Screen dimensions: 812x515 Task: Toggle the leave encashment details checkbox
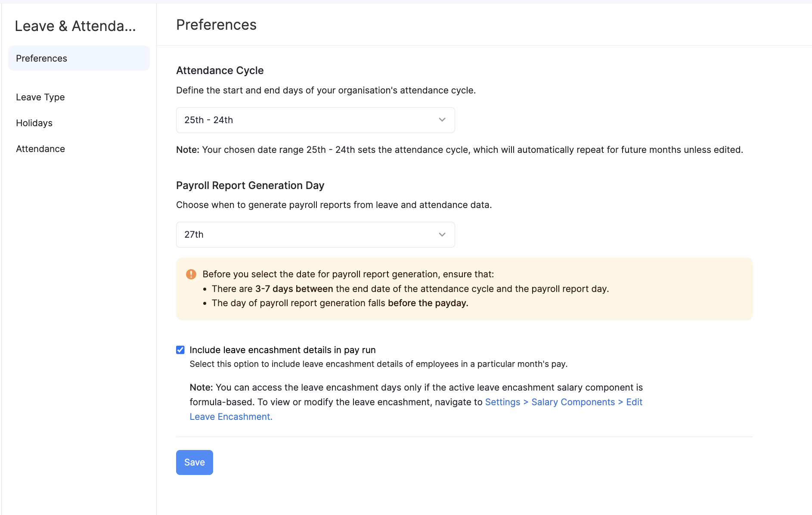tap(180, 350)
